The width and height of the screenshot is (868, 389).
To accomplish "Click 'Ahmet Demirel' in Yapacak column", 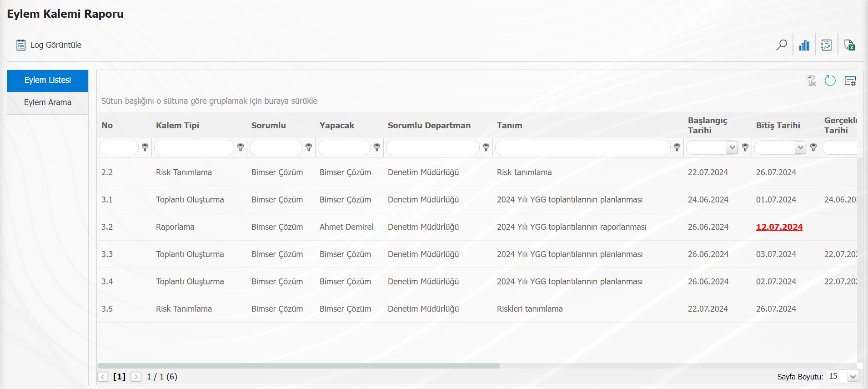I will tap(346, 227).
